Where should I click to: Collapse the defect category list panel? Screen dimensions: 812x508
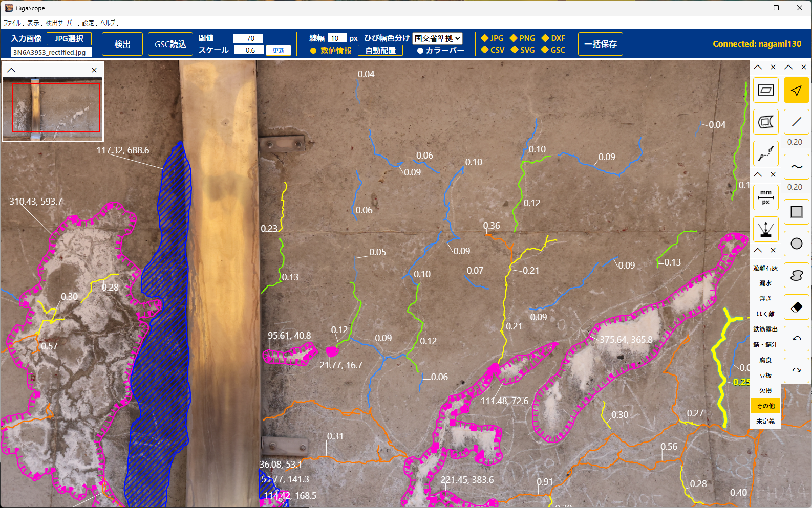pos(758,250)
